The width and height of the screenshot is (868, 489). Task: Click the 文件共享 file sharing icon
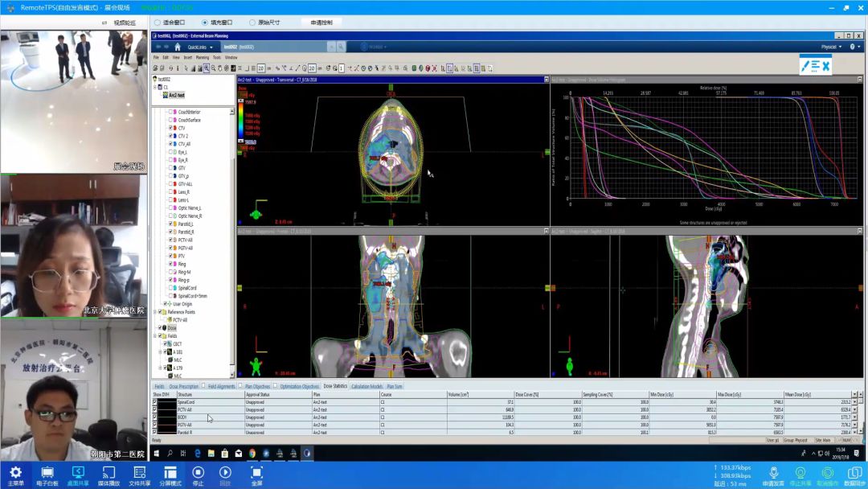click(x=140, y=473)
